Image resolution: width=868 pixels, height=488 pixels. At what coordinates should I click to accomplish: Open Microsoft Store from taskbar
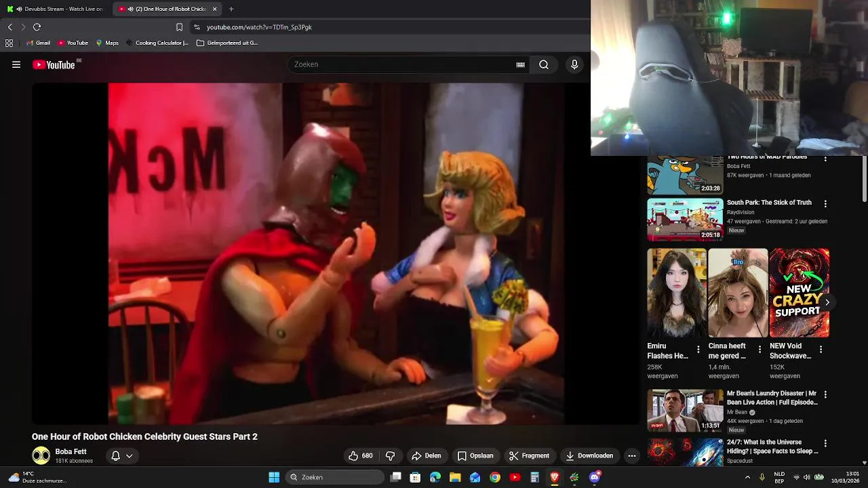click(415, 477)
